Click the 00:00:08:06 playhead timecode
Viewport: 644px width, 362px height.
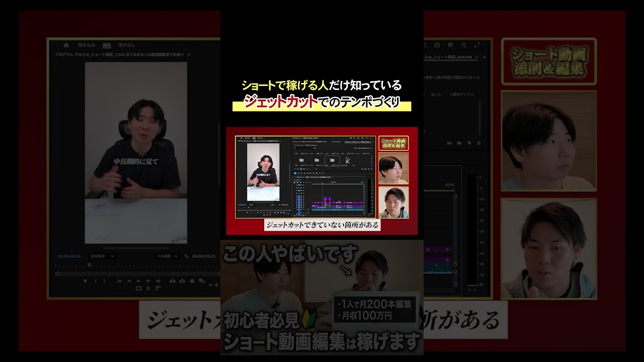pos(69,256)
